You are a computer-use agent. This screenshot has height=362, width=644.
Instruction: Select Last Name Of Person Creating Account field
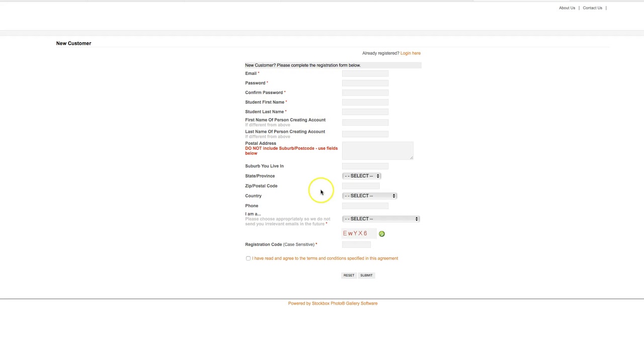click(x=365, y=134)
